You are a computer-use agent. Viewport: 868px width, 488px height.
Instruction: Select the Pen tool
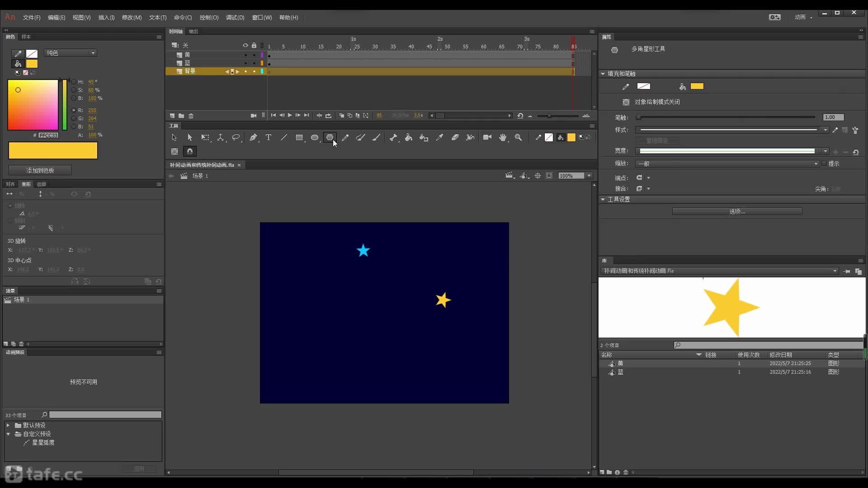[253, 137]
